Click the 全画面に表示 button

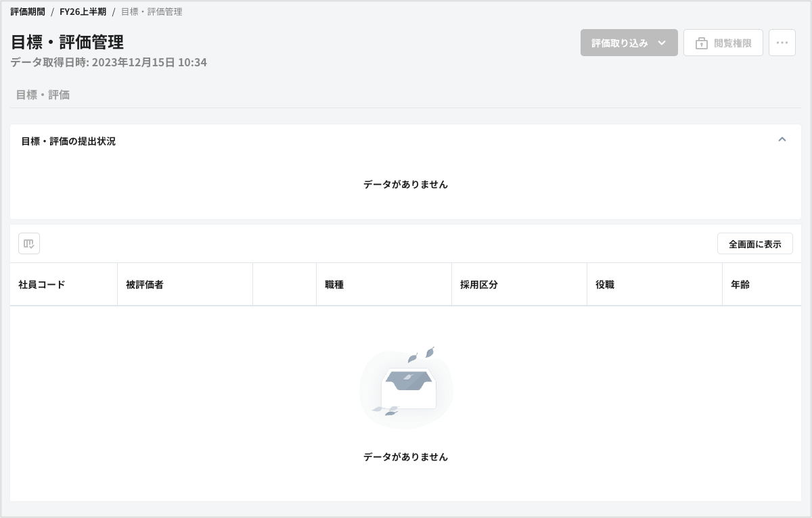(x=754, y=243)
